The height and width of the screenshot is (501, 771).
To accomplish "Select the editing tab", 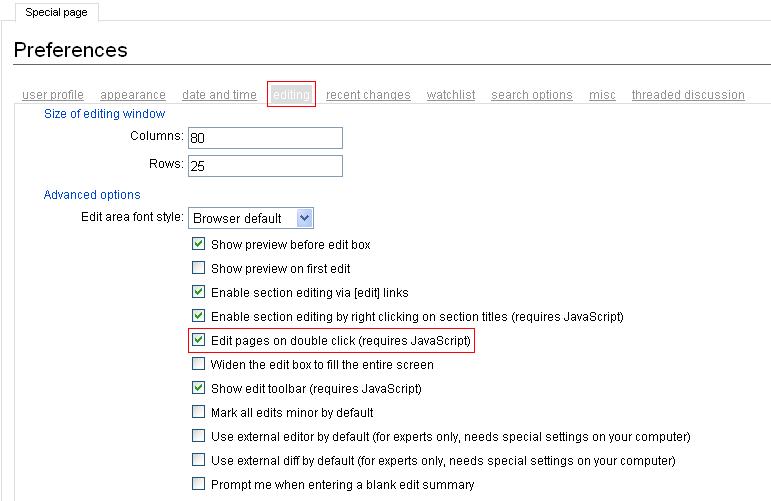I will pos(291,95).
